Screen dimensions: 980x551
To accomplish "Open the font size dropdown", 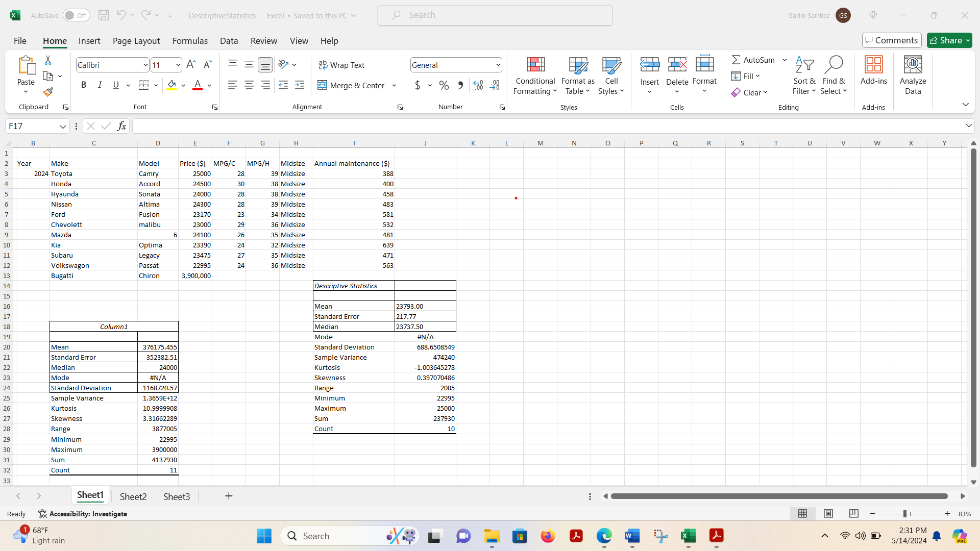I will tap(178, 65).
